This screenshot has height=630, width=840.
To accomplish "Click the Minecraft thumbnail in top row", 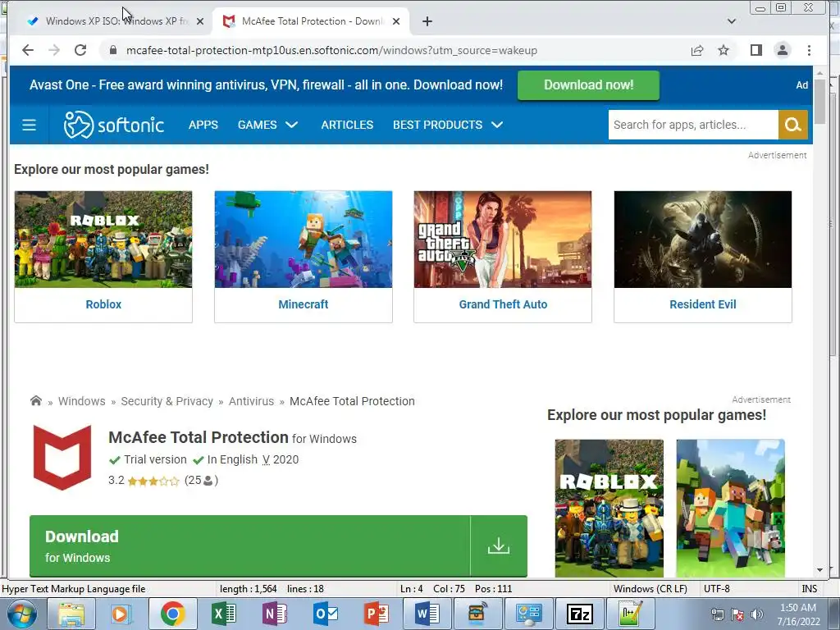I will click(304, 240).
